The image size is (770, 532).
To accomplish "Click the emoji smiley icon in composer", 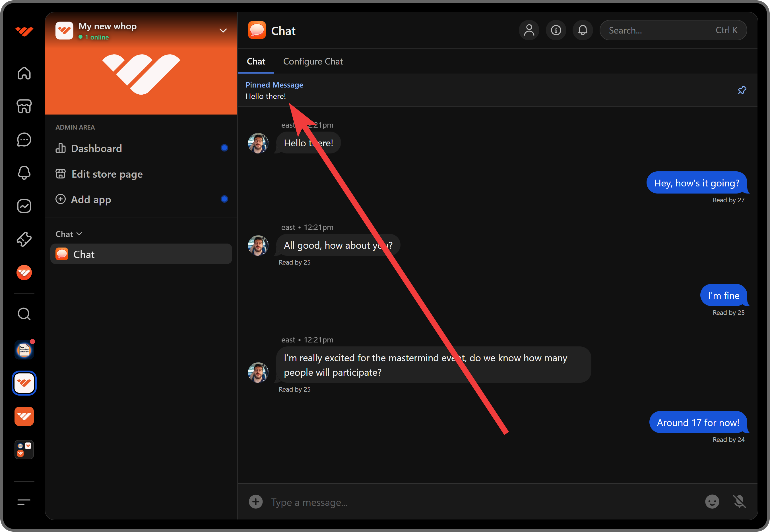I will (712, 501).
